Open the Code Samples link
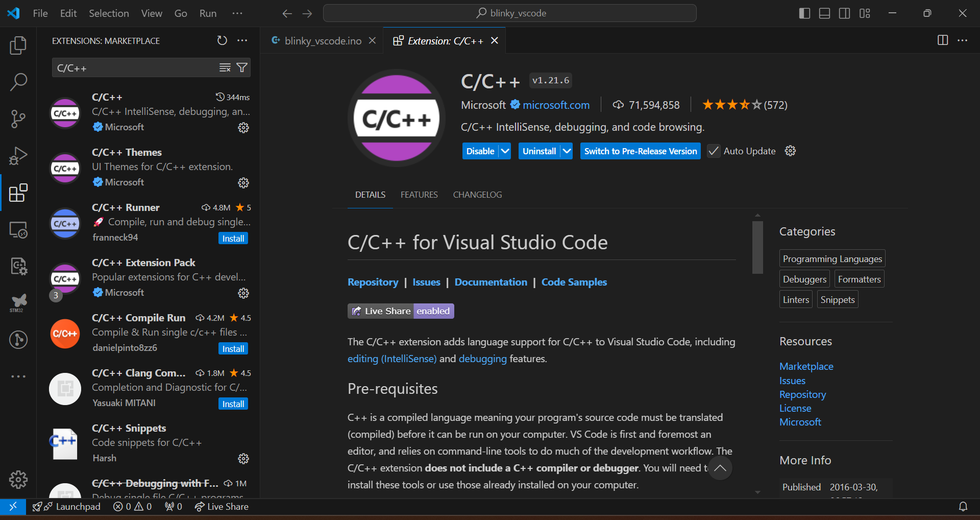 point(574,282)
